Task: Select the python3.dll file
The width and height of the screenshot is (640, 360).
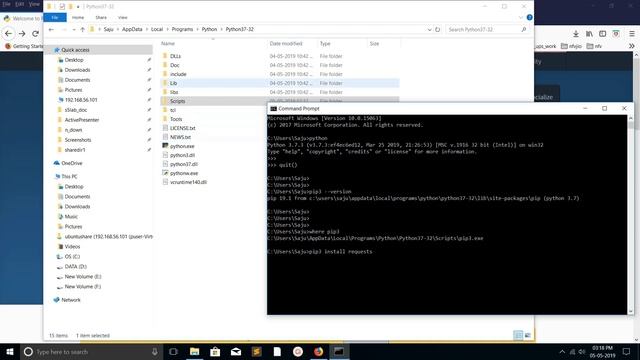Action: click(x=182, y=155)
